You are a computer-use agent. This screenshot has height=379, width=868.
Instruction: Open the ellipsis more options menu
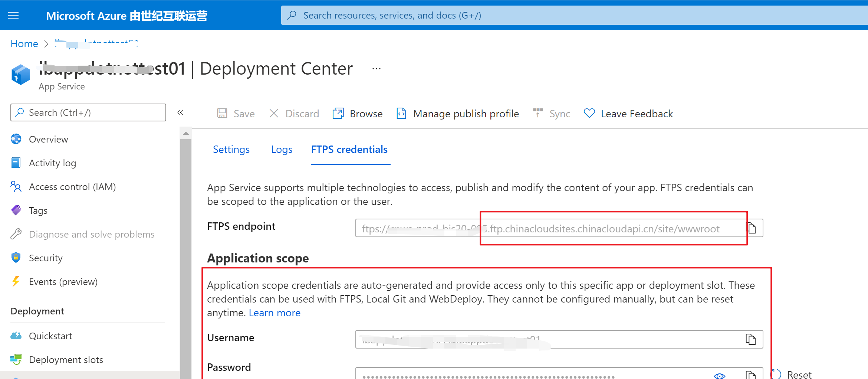377,69
